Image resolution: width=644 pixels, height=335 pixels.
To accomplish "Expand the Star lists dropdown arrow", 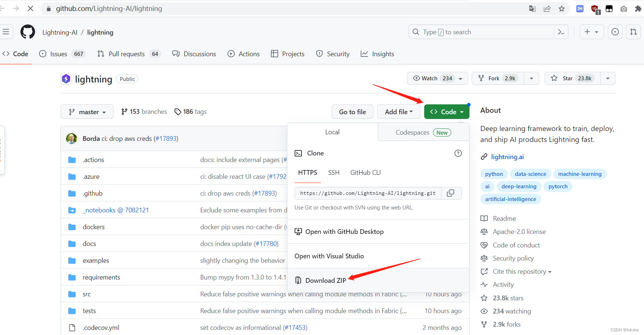I will click(x=608, y=78).
